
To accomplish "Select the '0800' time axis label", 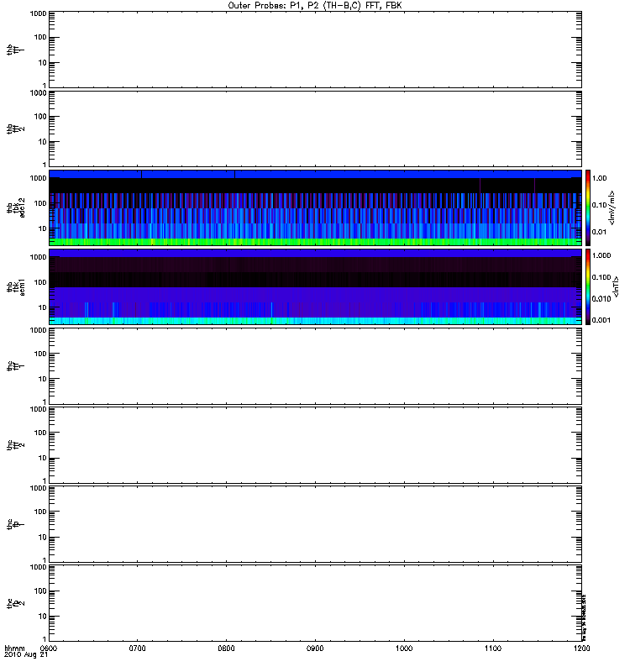I will click(226, 648).
